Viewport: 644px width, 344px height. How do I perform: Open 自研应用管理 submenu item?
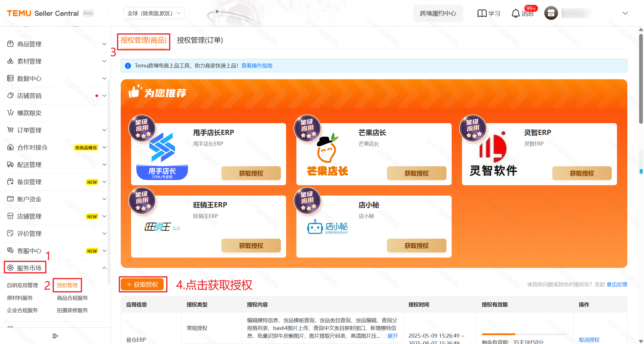click(x=22, y=285)
